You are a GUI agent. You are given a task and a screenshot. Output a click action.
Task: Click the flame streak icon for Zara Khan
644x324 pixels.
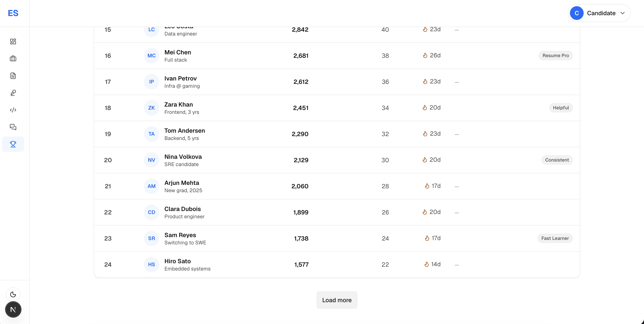pyautogui.click(x=425, y=107)
